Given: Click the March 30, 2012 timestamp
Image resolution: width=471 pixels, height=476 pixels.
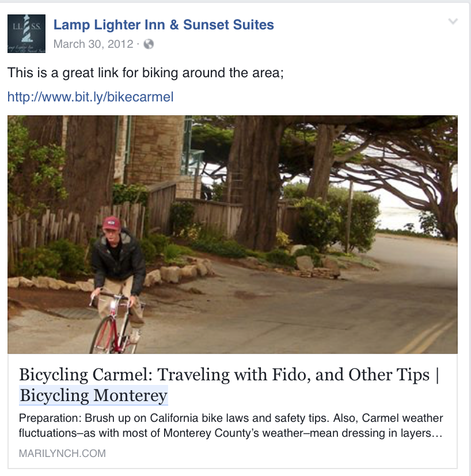Looking at the screenshot, I should [93, 44].
